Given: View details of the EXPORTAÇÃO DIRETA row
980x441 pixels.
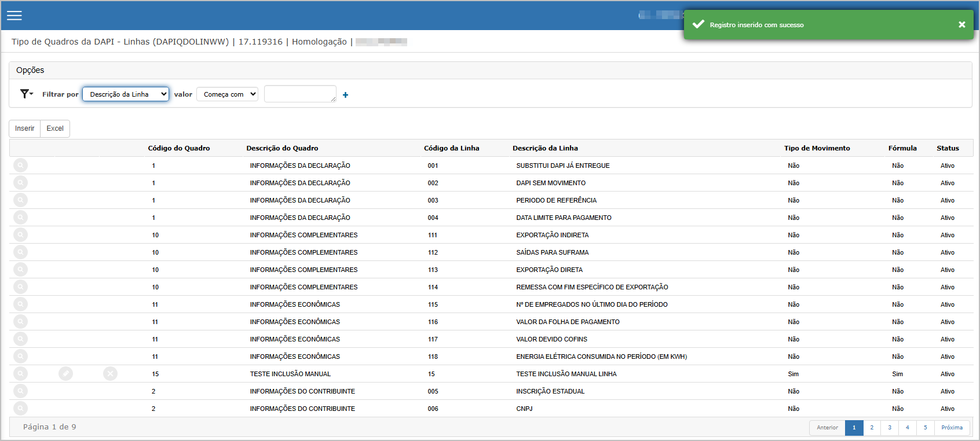Looking at the screenshot, I should coord(20,270).
